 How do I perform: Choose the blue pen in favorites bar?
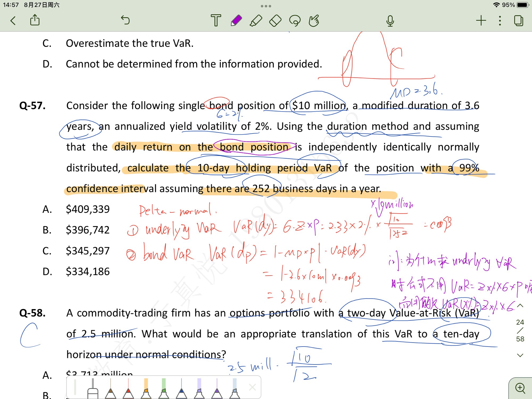click(x=181, y=389)
